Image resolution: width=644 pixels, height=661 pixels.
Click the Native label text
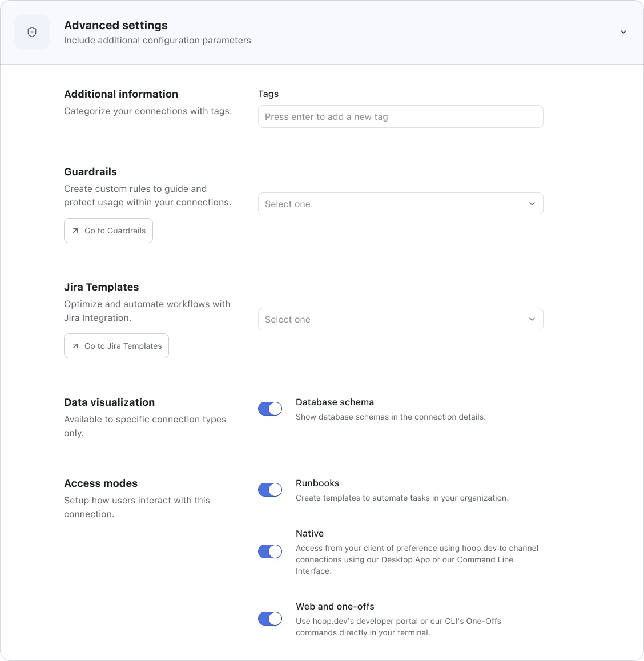coord(309,533)
